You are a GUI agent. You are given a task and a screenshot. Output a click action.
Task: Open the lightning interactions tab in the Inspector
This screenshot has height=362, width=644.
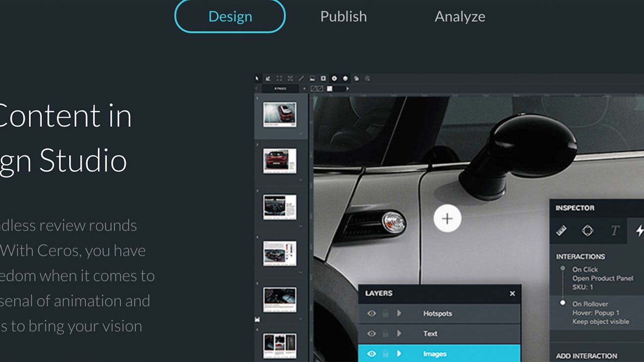coord(640,230)
